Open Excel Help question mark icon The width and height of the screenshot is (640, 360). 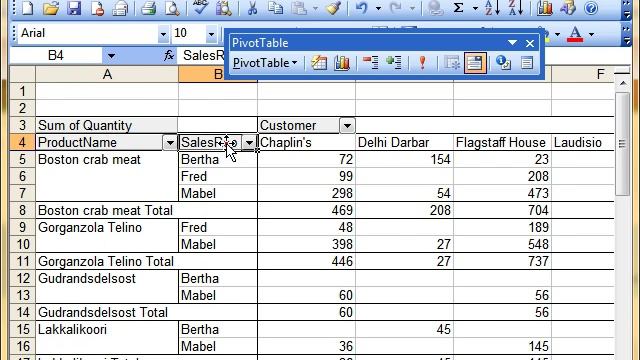591,7
